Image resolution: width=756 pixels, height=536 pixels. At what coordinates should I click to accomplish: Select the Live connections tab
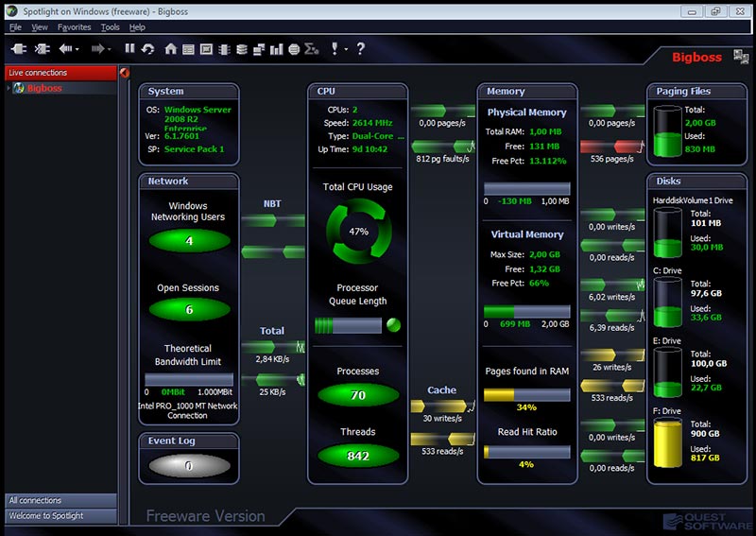[x=60, y=73]
